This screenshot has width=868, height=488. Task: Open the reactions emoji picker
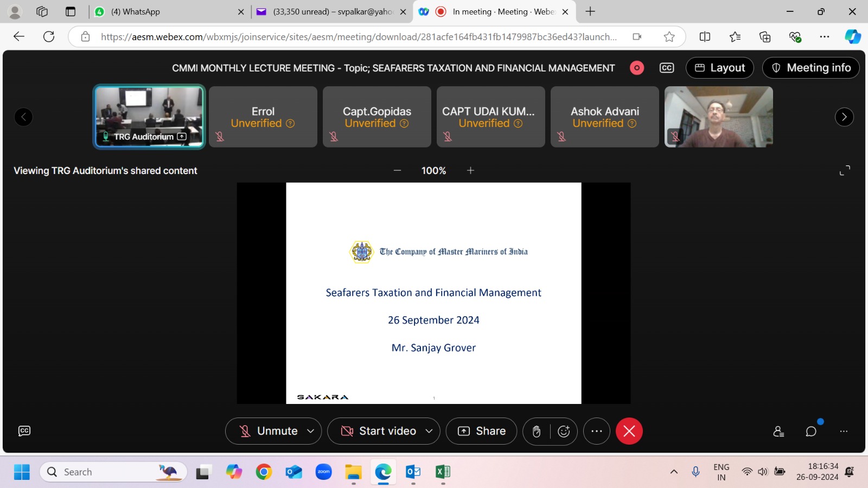(x=564, y=431)
